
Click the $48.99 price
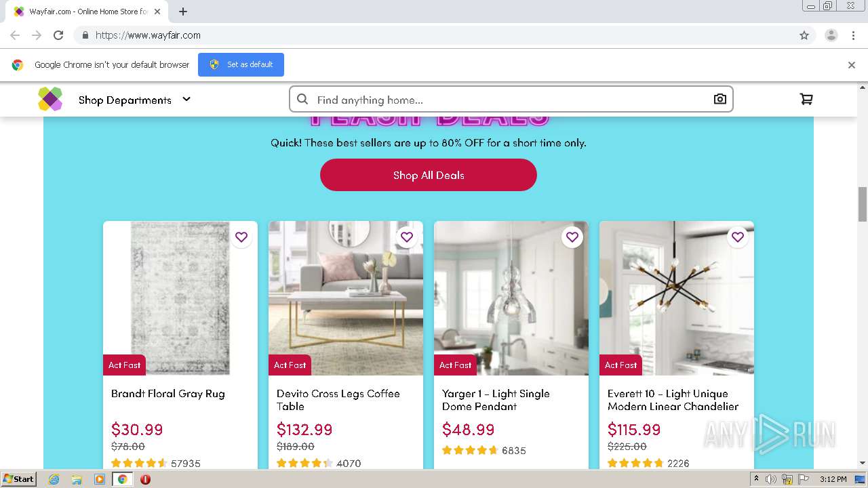[469, 430]
